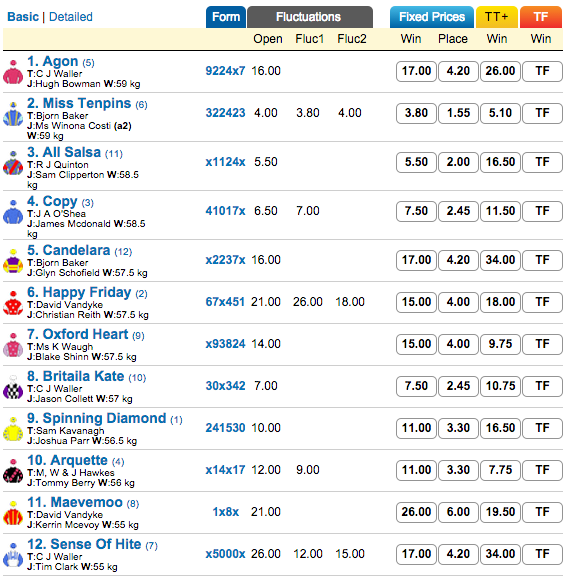Bet Maevemoo fixed win at 26.00

[416, 512]
